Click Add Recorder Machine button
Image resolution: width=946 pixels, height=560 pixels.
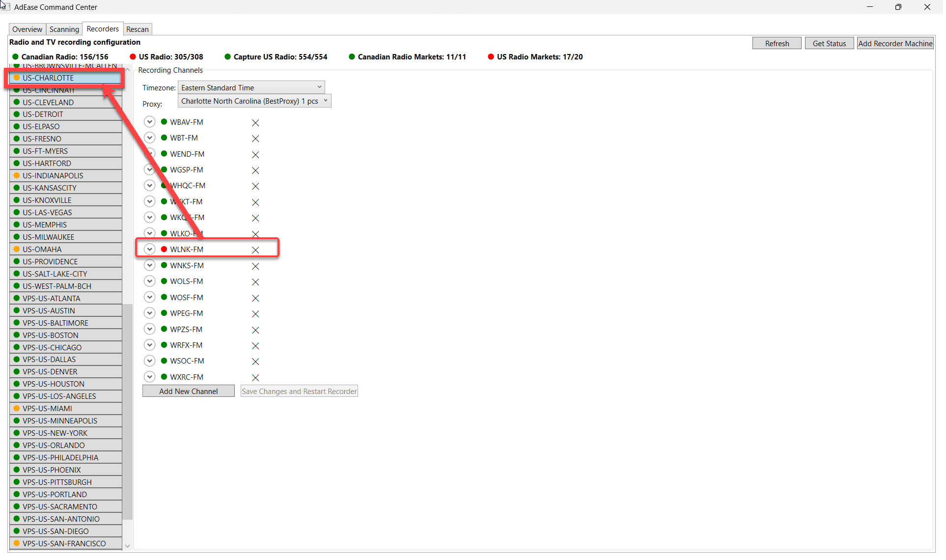pyautogui.click(x=895, y=43)
